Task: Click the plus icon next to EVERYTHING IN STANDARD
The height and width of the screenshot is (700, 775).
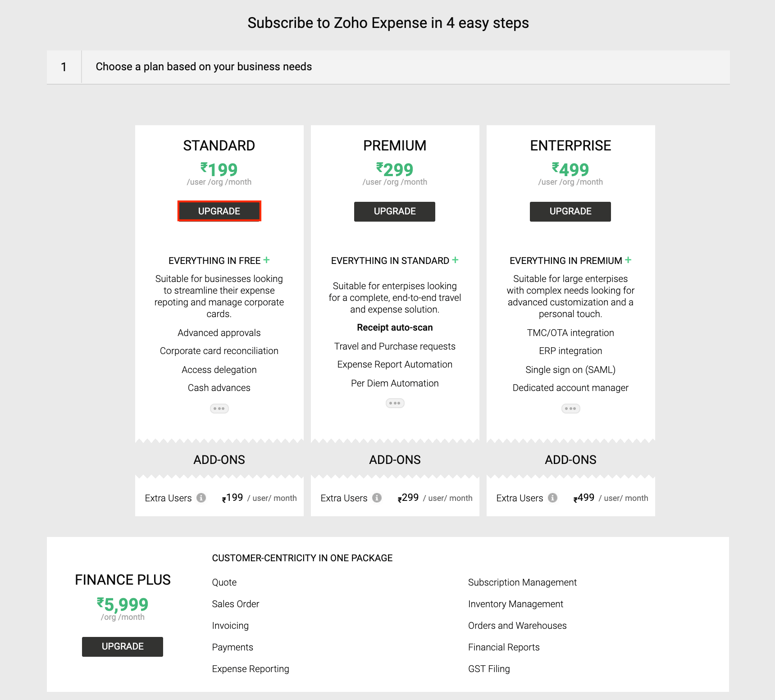Action: coord(456,260)
